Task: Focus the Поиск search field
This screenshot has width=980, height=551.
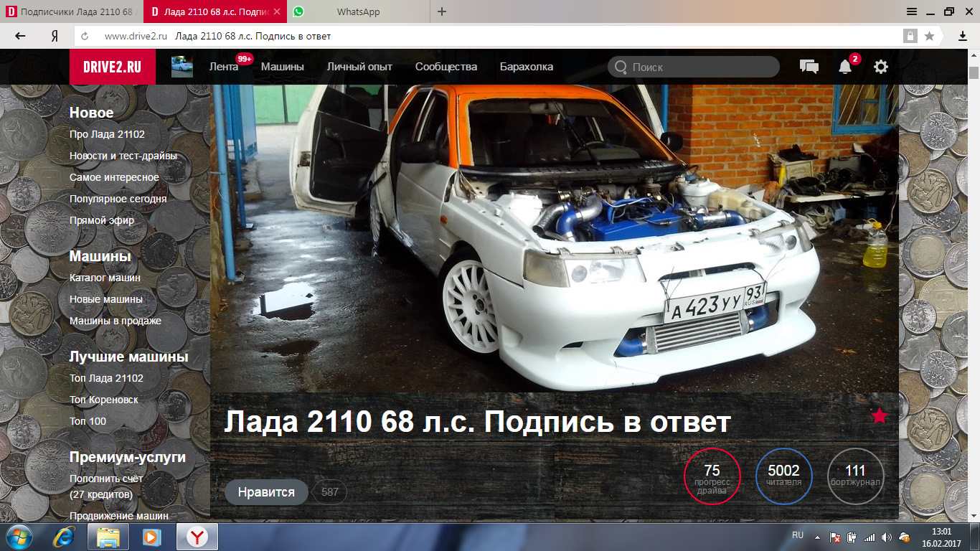Action: (694, 67)
